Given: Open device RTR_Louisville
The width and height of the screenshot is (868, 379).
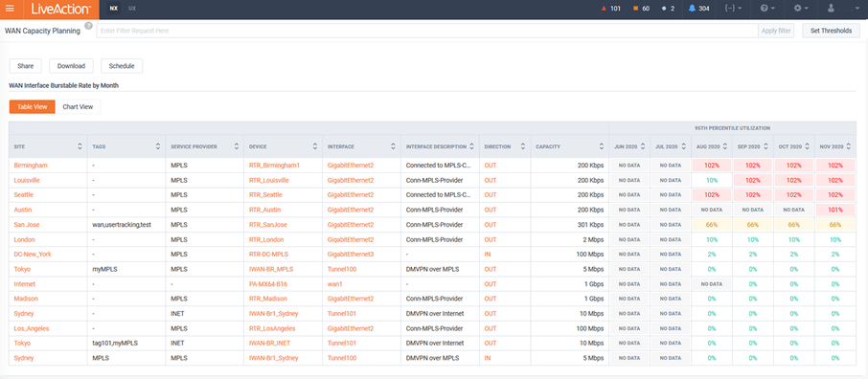Looking at the screenshot, I should coord(269,180).
